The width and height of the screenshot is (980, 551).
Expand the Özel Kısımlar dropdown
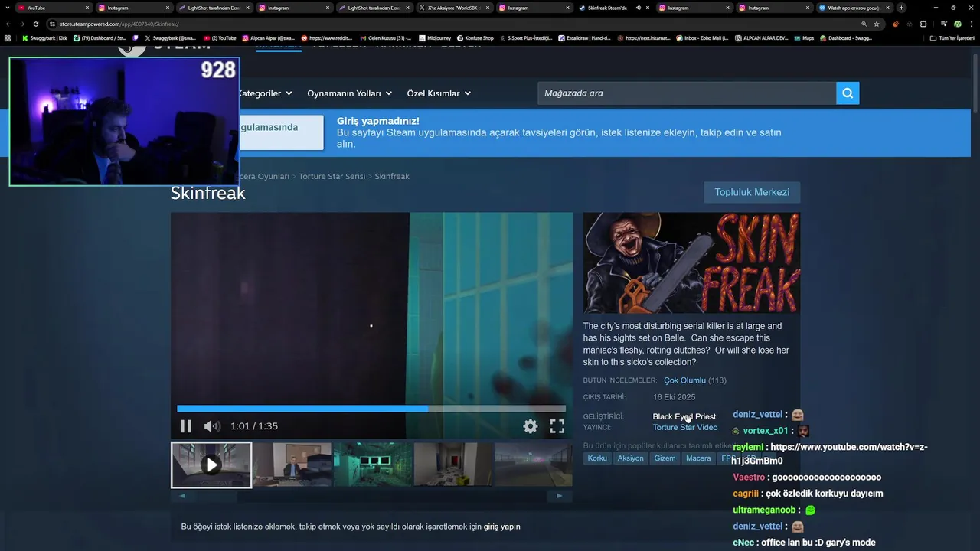[439, 93]
